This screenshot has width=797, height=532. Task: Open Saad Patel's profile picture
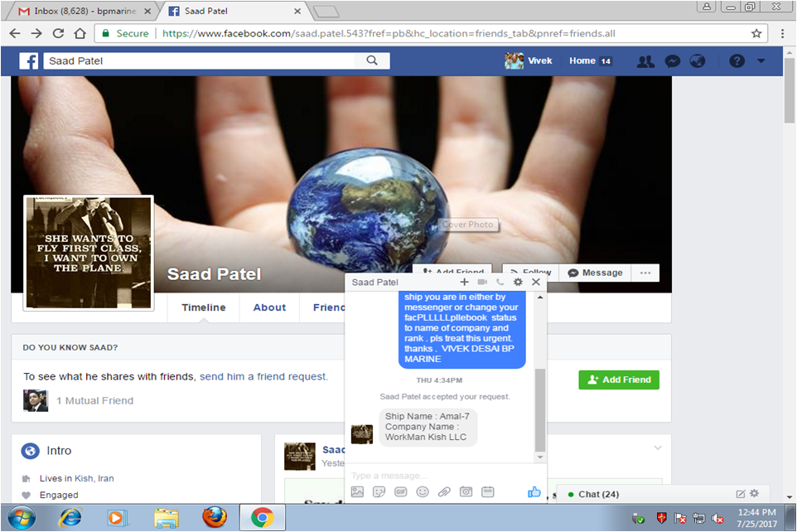[89, 253]
